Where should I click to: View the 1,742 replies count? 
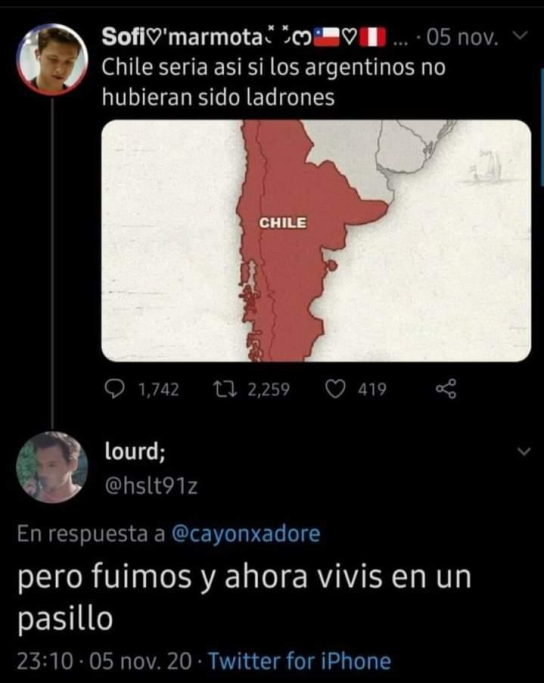tap(159, 389)
